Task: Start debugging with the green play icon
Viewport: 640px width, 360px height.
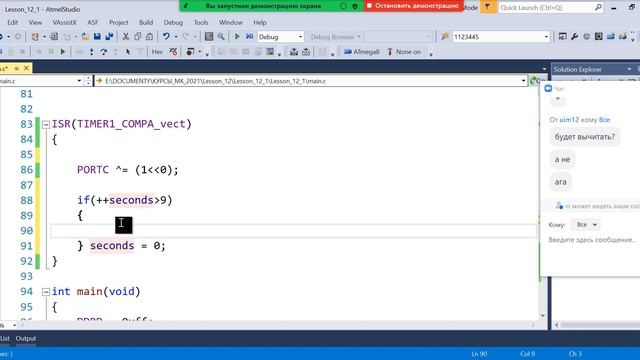Action: click(237, 37)
